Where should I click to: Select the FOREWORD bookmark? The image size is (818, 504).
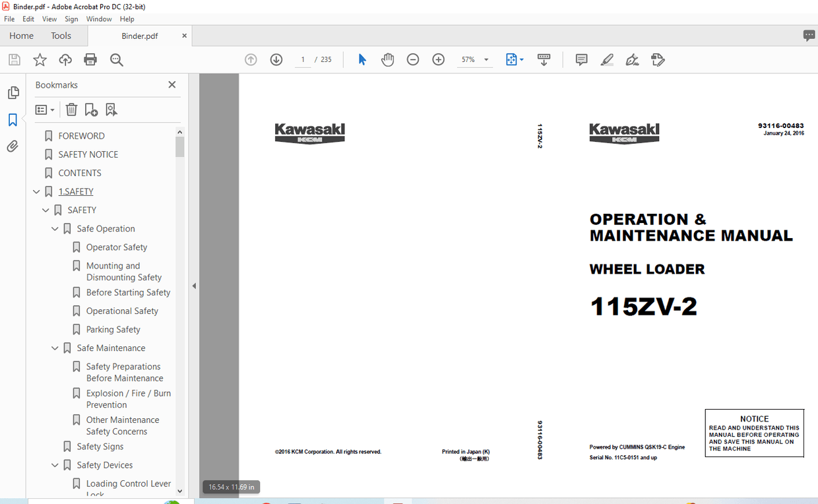point(82,135)
